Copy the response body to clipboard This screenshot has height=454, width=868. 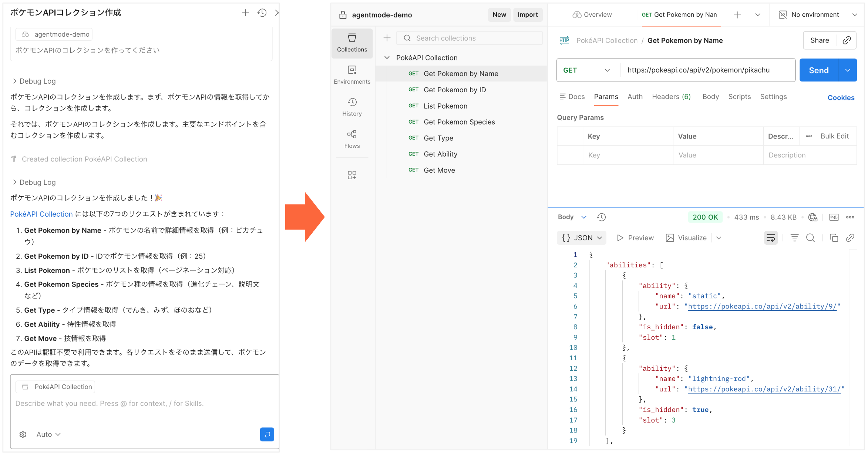[834, 238]
